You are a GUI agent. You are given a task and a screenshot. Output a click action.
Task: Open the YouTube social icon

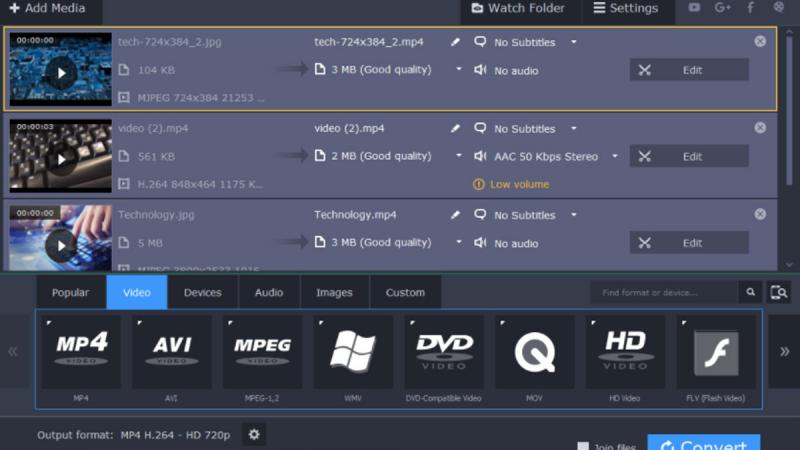click(694, 8)
